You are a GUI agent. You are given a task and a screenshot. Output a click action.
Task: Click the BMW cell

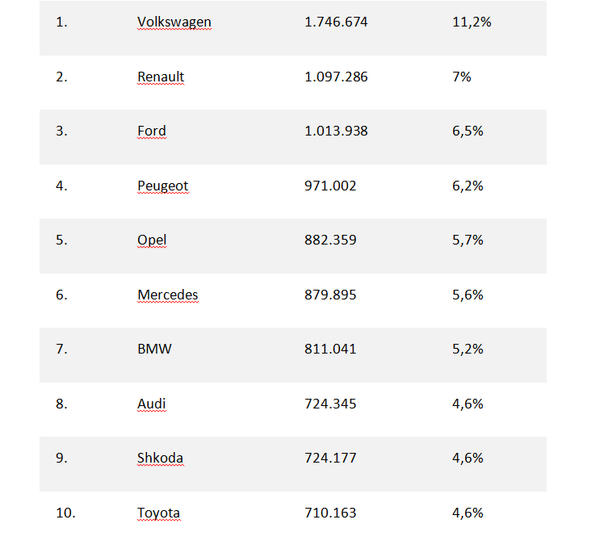[155, 349]
